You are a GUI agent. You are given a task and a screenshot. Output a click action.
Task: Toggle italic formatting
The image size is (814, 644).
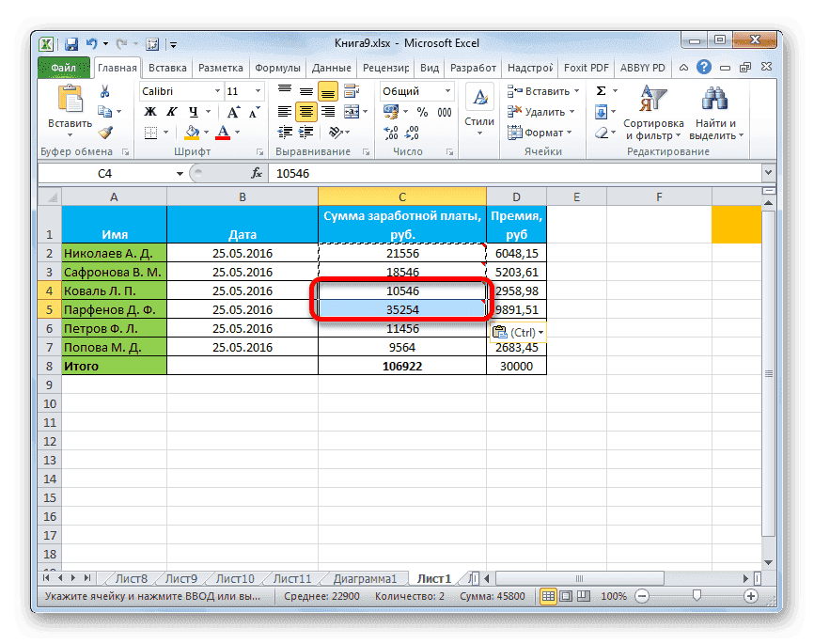(172, 110)
